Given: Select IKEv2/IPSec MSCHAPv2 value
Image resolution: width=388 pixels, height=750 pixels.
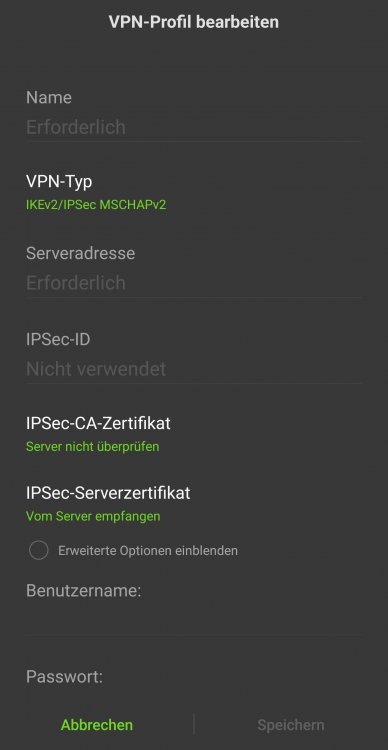Looking at the screenshot, I should [96, 205].
